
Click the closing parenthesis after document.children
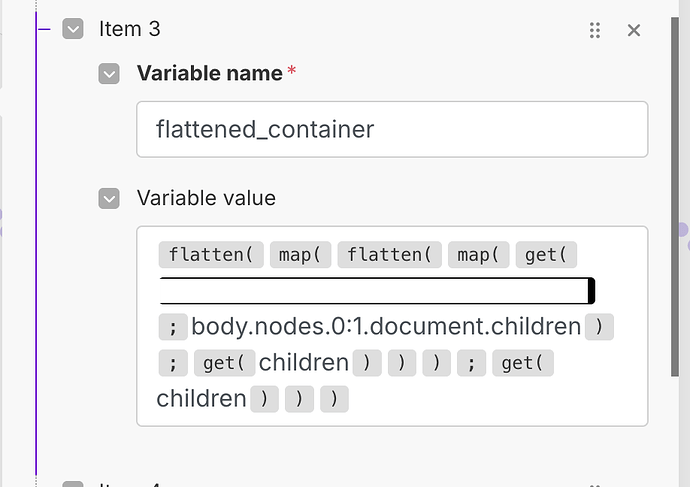(x=599, y=327)
